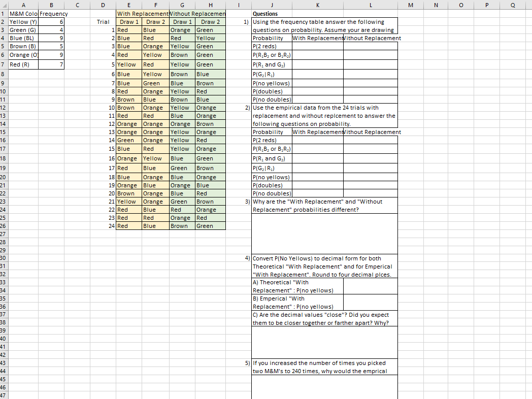Click the 'Trial' label cell
532x399 pixels.
point(103,22)
